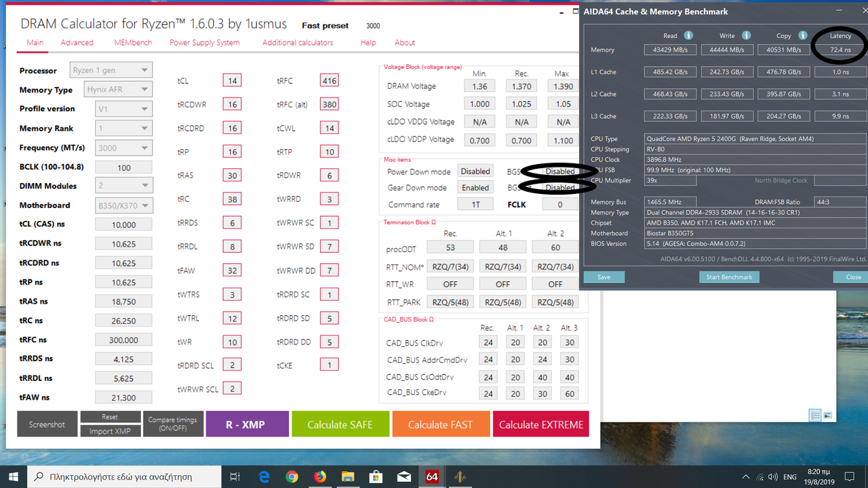
Task: Open the About tab
Action: (x=405, y=43)
